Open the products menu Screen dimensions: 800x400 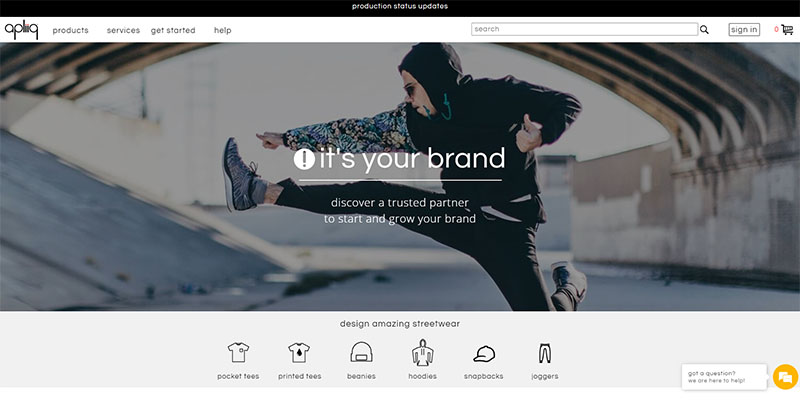click(70, 30)
